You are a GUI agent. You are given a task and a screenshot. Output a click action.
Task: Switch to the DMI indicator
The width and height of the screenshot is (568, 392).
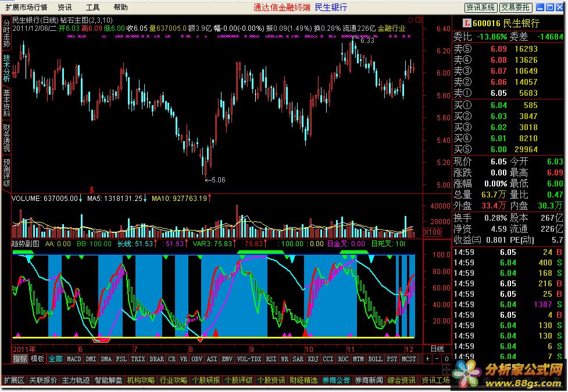tap(91, 359)
